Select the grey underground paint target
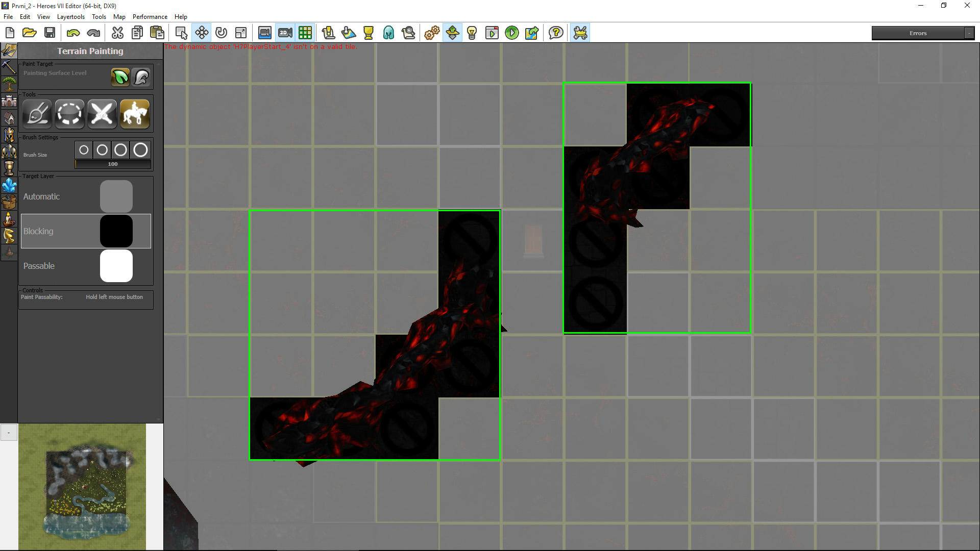Viewport: 980px width, 551px height. pyautogui.click(x=141, y=77)
